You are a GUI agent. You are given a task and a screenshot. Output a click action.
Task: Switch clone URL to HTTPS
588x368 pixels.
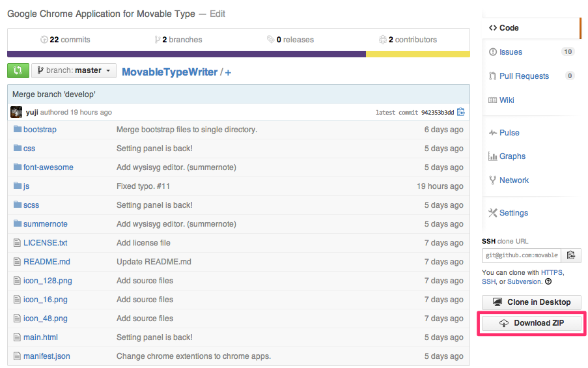point(552,272)
